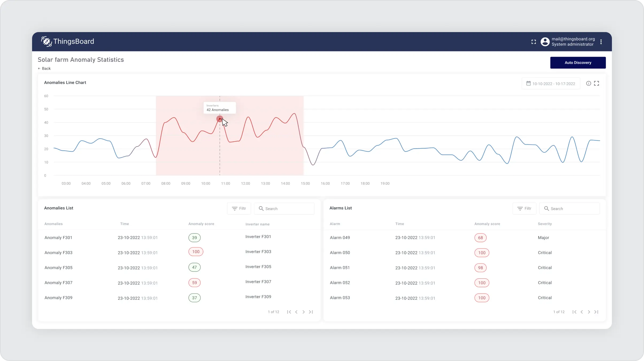This screenshot has height=361, width=644.
Task: Expand to next page in Alarms List
Action: 589,312
